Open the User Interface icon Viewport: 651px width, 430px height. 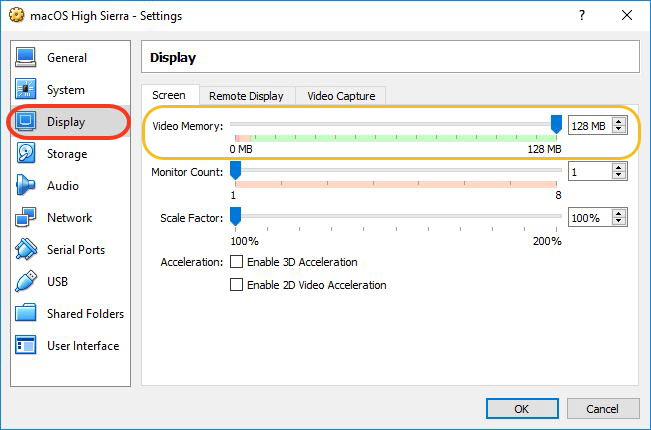tap(26, 346)
